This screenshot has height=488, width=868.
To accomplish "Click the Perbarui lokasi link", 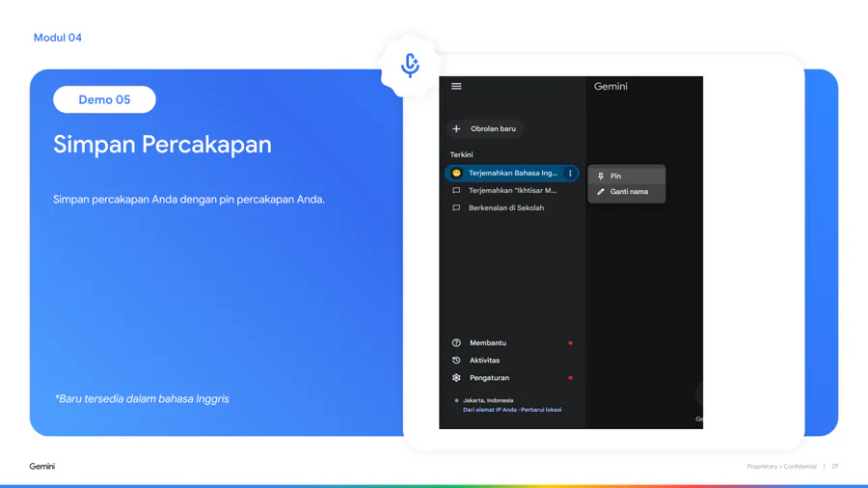I will pyautogui.click(x=542, y=410).
